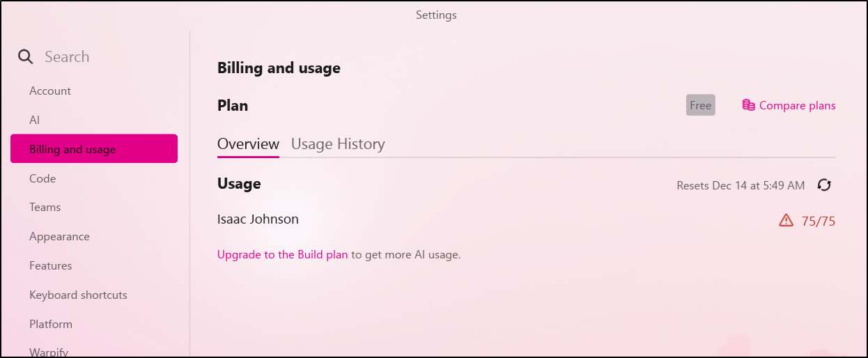868x358 pixels.
Task: Refresh usage with the circular arrows icon
Action: tap(824, 185)
